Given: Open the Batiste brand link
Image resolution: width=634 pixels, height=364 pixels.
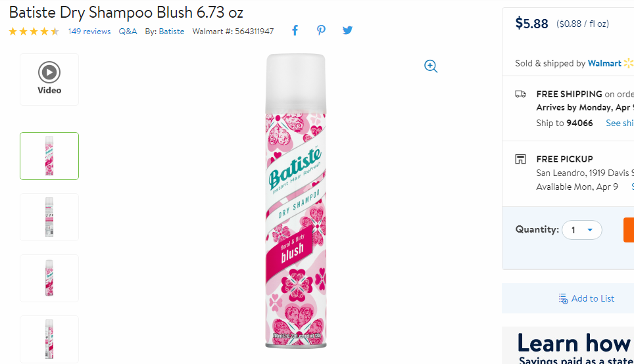Looking at the screenshot, I should coord(172,32).
